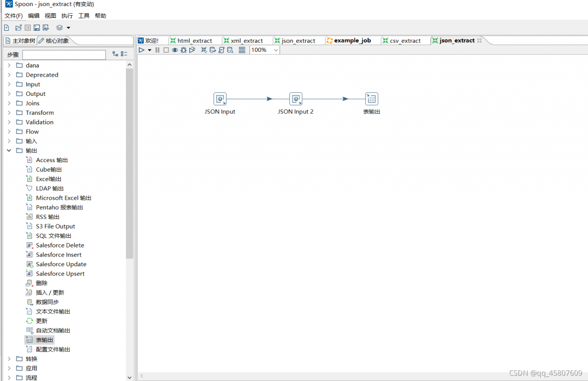
Task: Select the JSON Input 2 step on canvas
Action: [296, 99]
